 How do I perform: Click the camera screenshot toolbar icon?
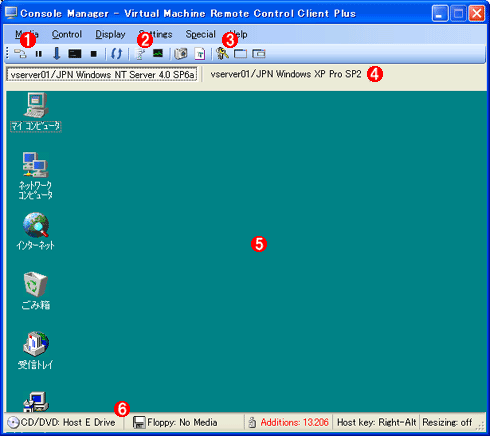pyautogui.click(x=181, y=54)
